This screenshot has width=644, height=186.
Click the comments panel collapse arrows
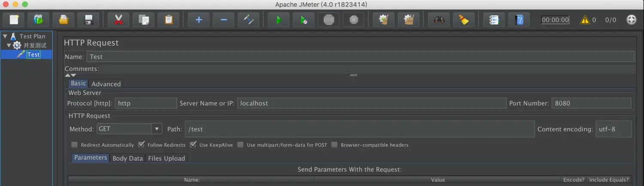[70, 75]
